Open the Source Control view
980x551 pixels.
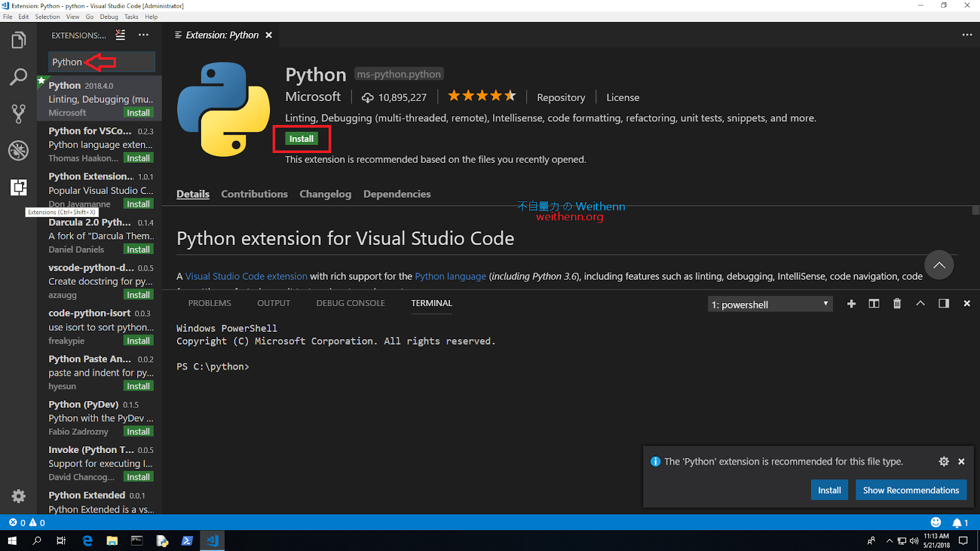click(18, 113)
